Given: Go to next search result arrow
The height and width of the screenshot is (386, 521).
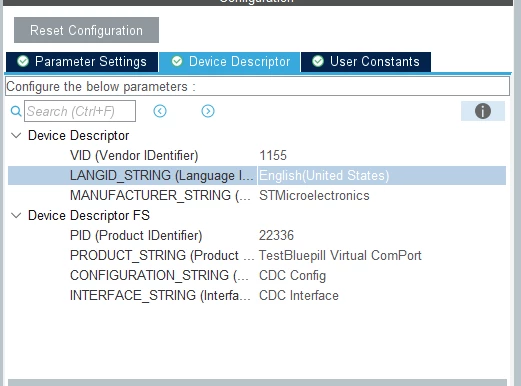Looking at the screenshot, I should click(x=208, y=111).
